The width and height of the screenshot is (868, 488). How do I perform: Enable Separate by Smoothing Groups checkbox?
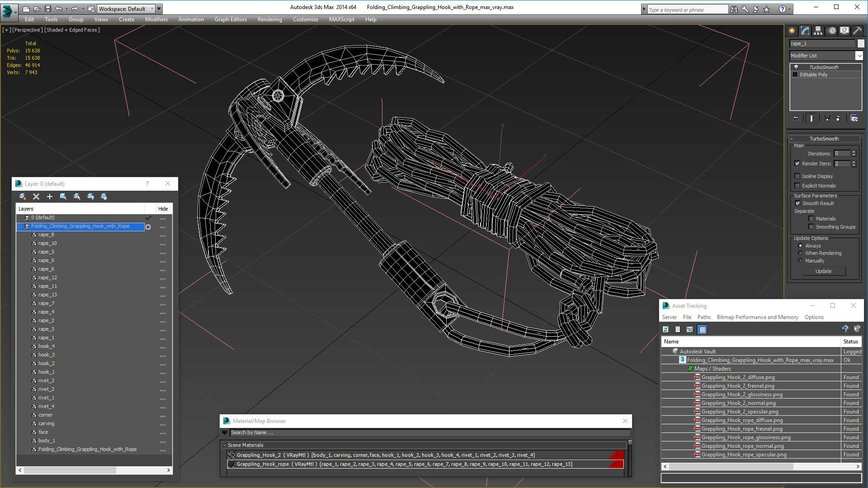click(811, 227)
